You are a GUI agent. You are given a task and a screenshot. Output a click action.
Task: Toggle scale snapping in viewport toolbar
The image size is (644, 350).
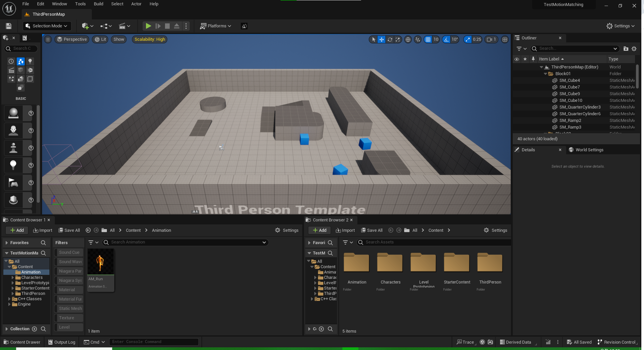point(468,39)
